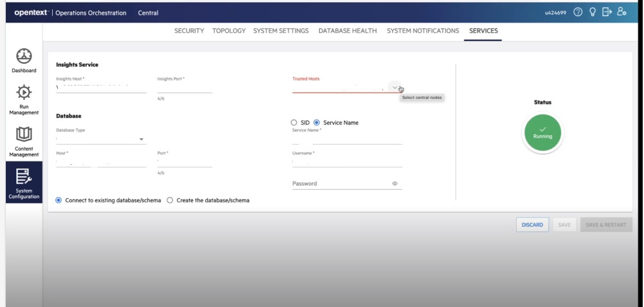
Task: Click the lightbulb tips icon
Action: click(593, 12)
